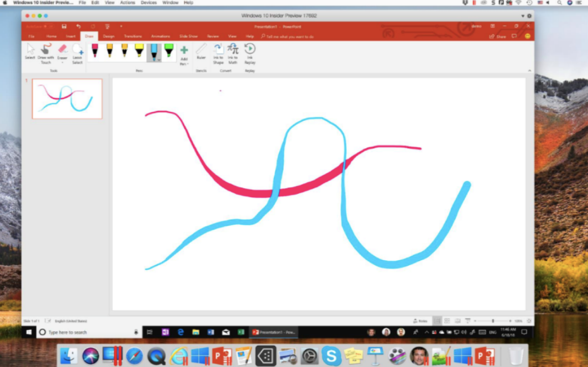The width and height of the screenshot is (588, 367).
Task: Open the Comments pane icon
Action: 514,36
